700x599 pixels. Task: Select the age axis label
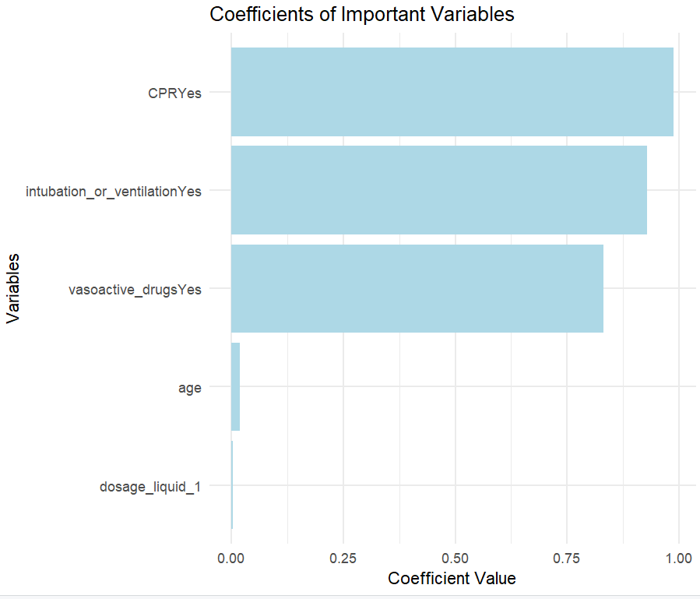(190, 388)
